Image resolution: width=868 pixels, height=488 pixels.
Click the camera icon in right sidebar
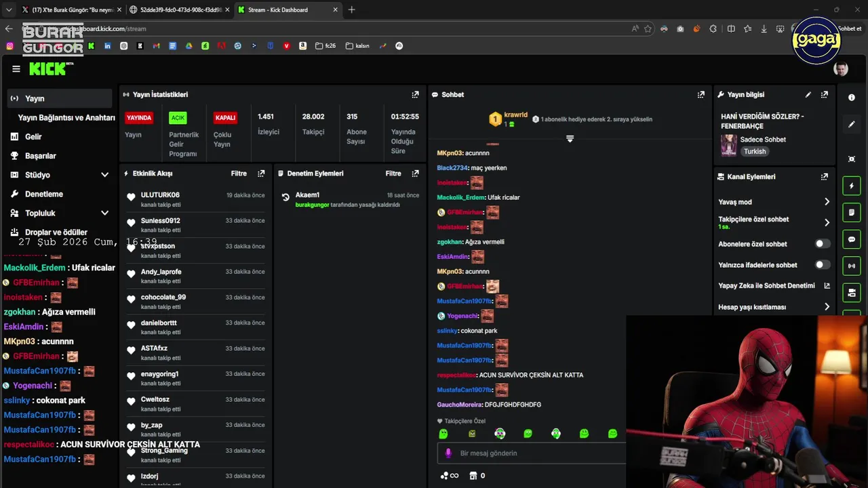pyautogui.click(x=852, y=293)
